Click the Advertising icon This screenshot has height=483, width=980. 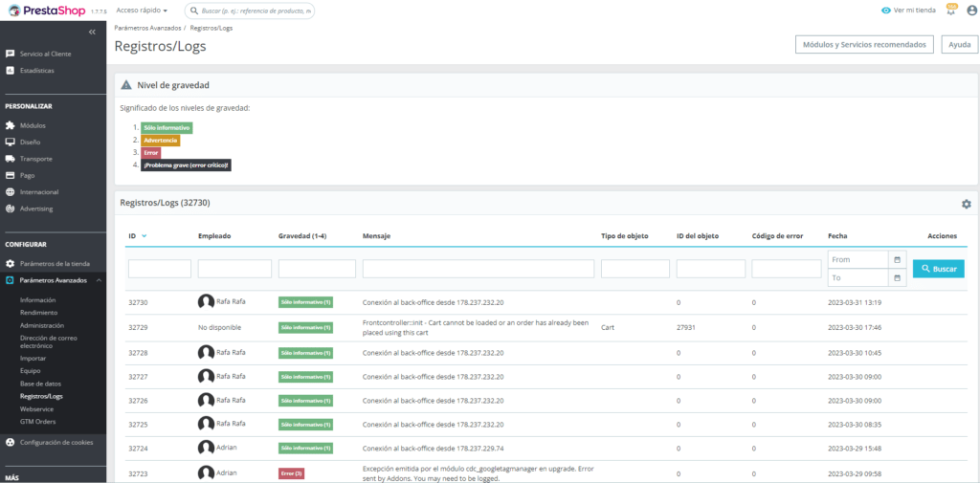10,209
